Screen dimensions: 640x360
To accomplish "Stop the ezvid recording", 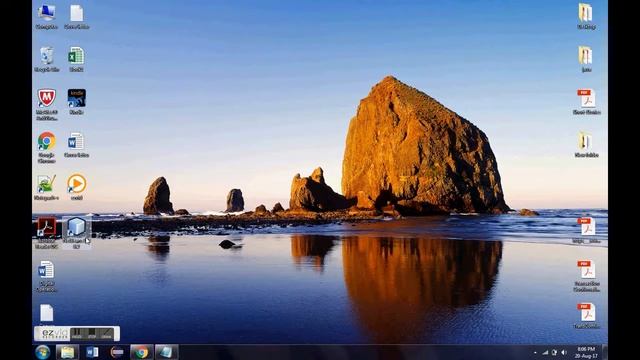I will [91, 333].
